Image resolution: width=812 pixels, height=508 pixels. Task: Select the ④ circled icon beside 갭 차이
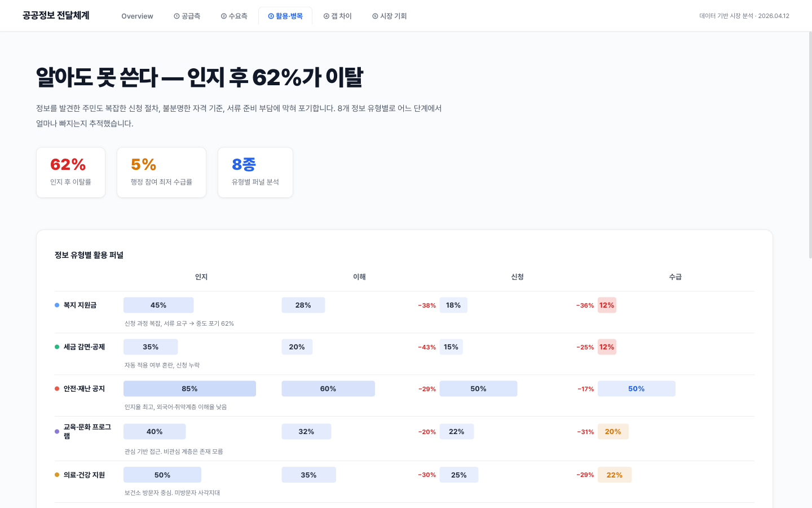pyautogui.click(x=326, y=16)
